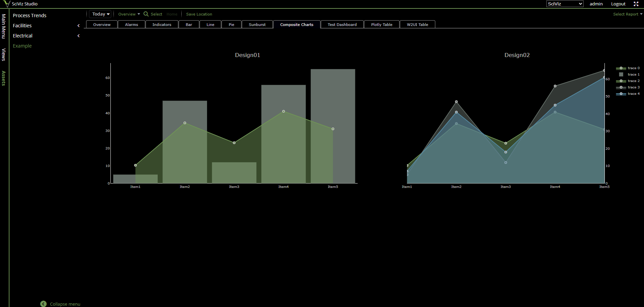The image size is (644, 307).
Task: Select Example in the sidebar
Action: [22, 46]
